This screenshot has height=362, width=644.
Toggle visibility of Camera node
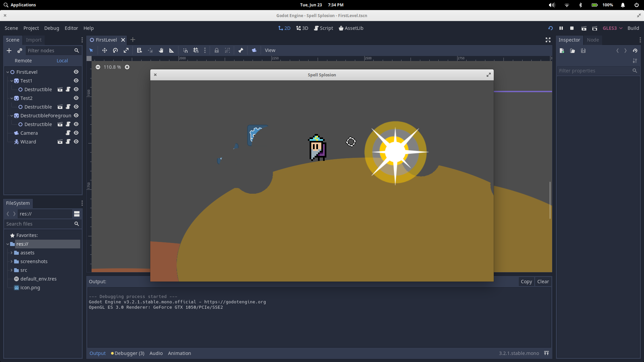pyautogui.click(x=76, y=133)
